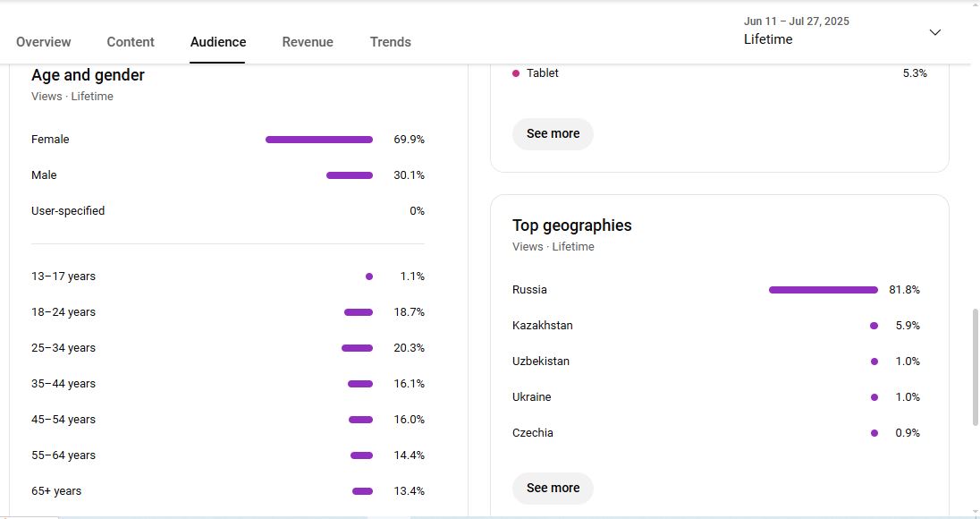Click the 69.9% value
980x519 pixels.
click(x=409, y=140)
